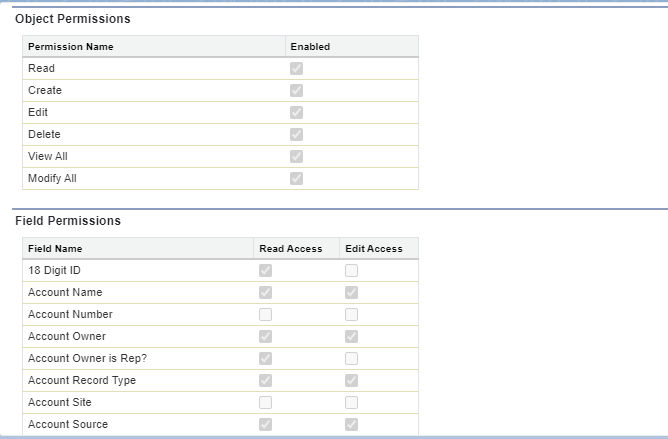668x439 pixels.
Task: Enable Edit Access for Account Site
Action: click(x=351, y=402)
